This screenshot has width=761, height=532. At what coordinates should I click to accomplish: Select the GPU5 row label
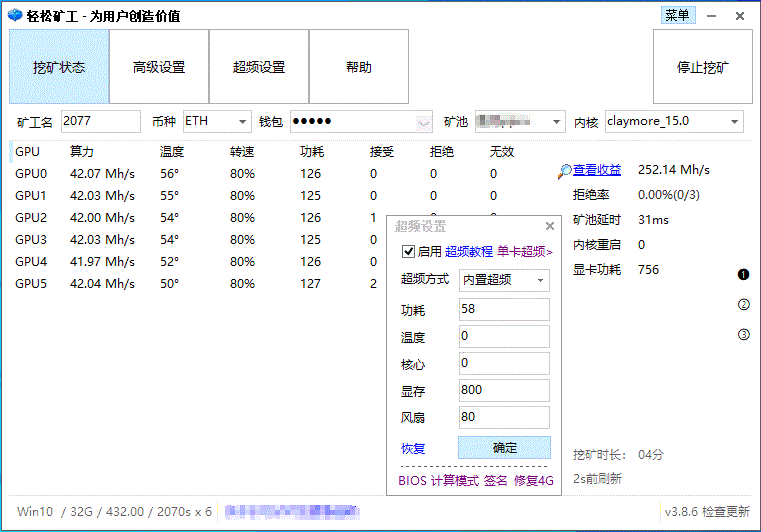pos(31,283)
